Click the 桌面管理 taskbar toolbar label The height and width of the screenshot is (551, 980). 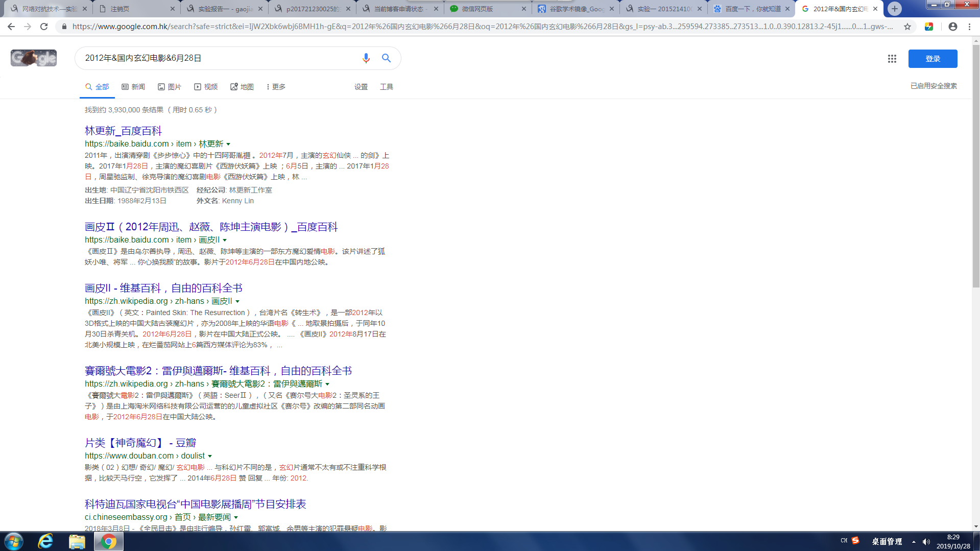pyautogui.click(x=887, y=542)
